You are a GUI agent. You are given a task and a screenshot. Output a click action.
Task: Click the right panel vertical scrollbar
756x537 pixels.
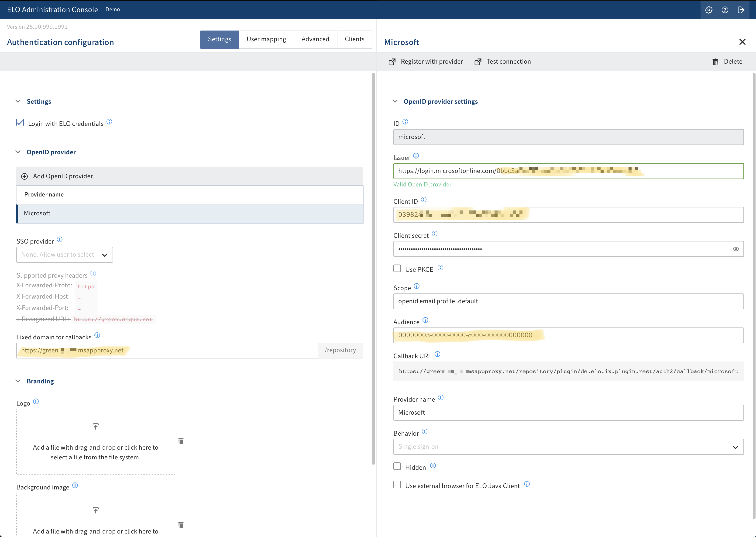point(754,296)
